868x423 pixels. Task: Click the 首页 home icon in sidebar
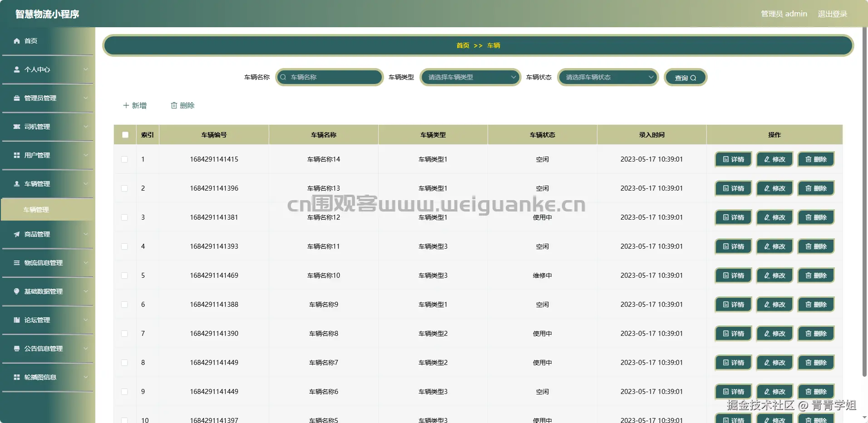click(x=16, y=41)
